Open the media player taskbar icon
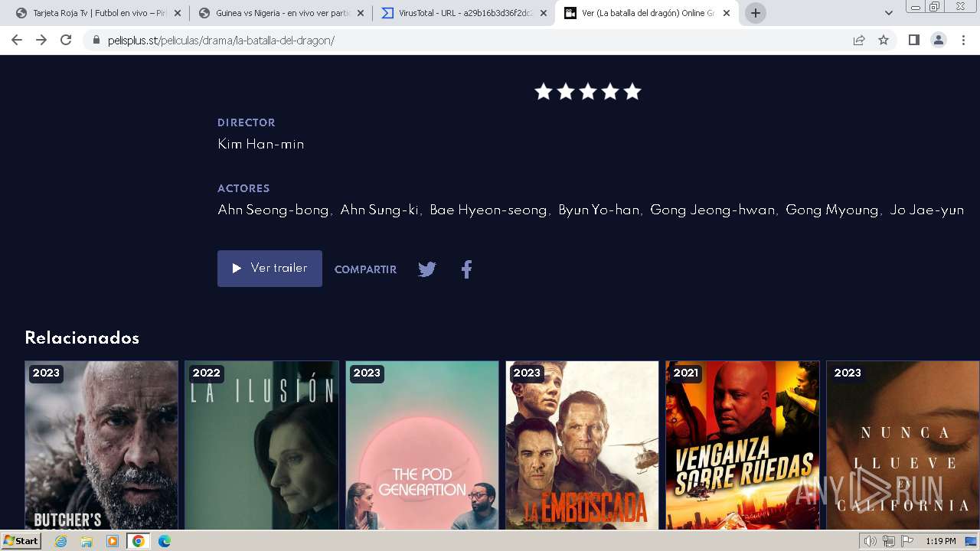 coord(113,541)
